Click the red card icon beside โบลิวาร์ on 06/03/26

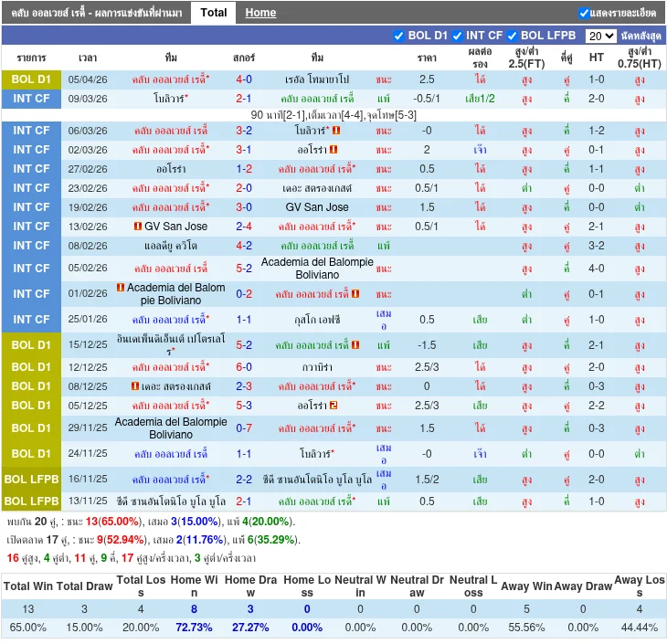coord(335,131)
